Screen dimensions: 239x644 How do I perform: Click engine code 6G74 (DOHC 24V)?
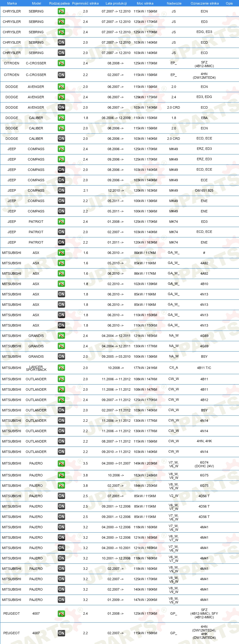204,464
